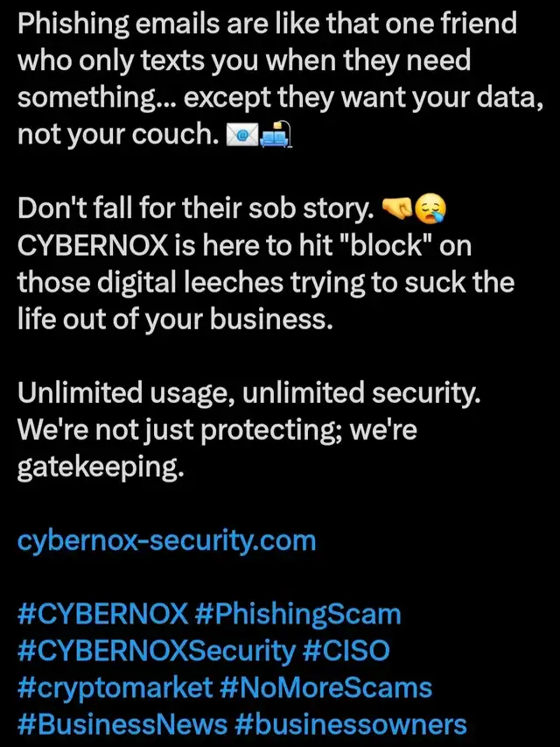Image resolution: width=560 pixels, height=747 pixels.
Task: Tap the #cryptomarket hashtag
Action: (x=115, y=689)
